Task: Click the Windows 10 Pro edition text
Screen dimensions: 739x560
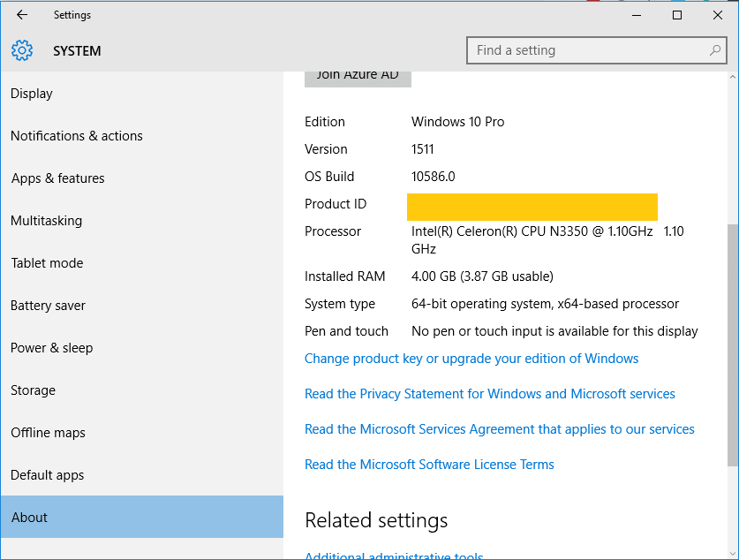Action: [457, 122]
